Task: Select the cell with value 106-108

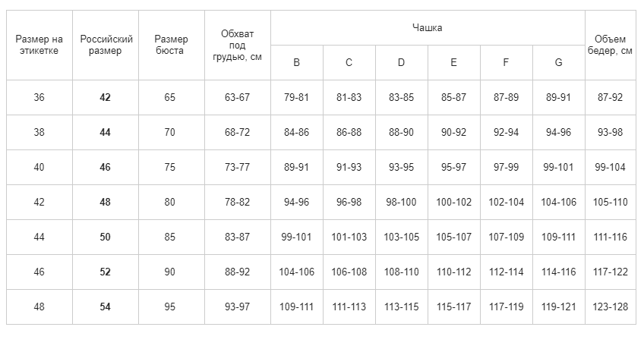Action: (x=349, y=272)
